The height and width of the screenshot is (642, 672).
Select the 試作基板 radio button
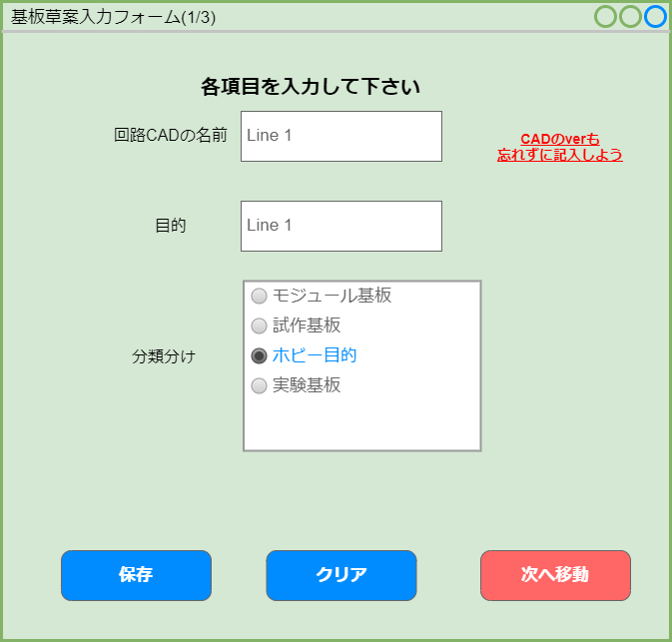pyautogui.click(x=259, y=325)
